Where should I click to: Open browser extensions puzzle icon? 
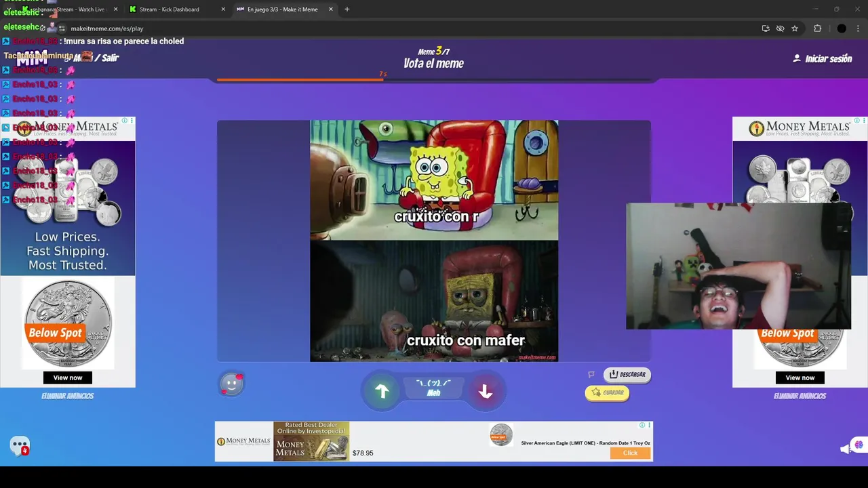817,28
